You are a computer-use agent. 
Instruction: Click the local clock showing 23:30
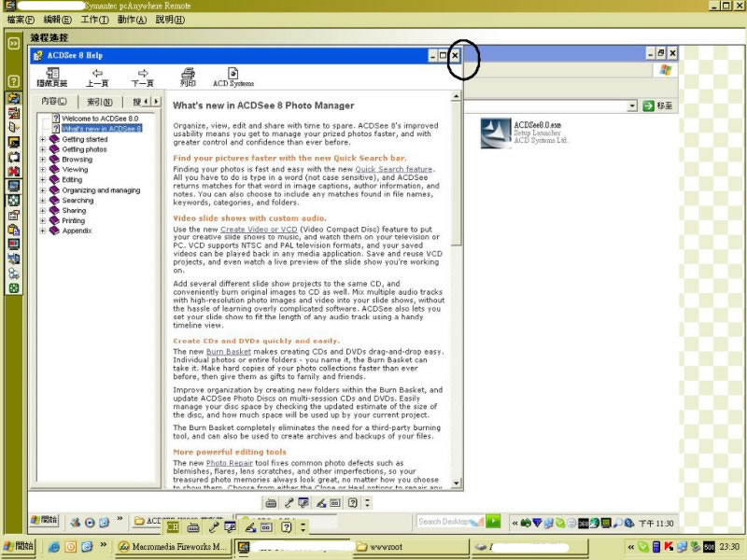pos(729,547)
